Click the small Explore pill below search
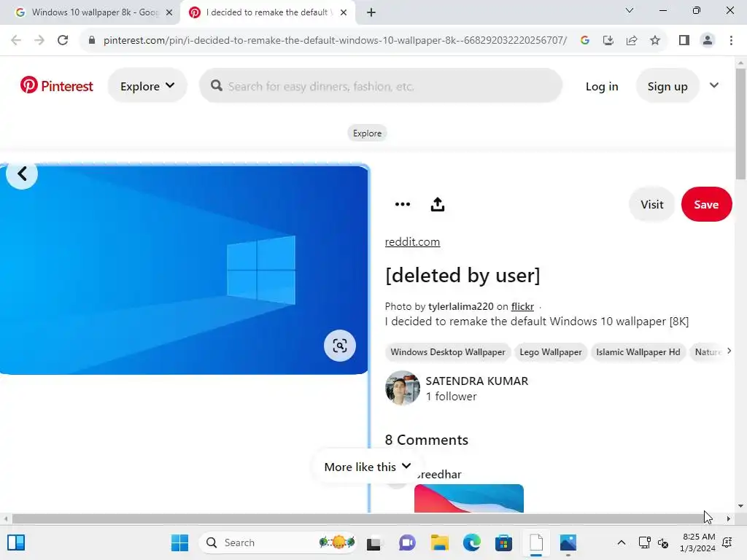Screen dimensions: 747x560 (x=367, y=133)
